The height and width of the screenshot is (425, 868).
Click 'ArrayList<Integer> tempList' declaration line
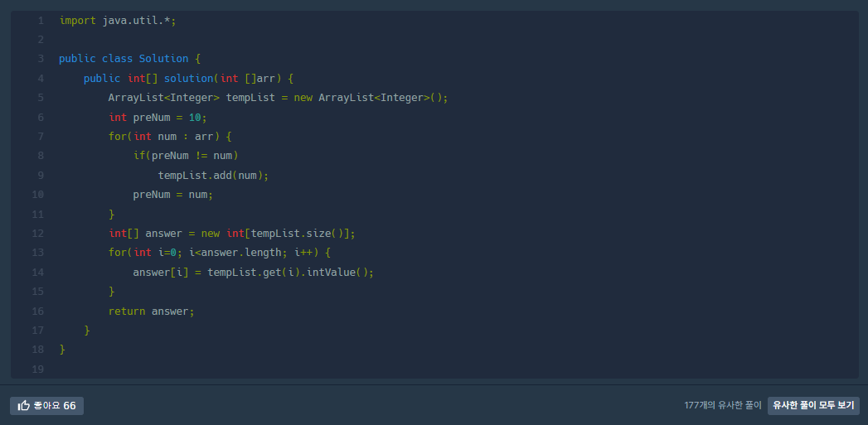278,98
